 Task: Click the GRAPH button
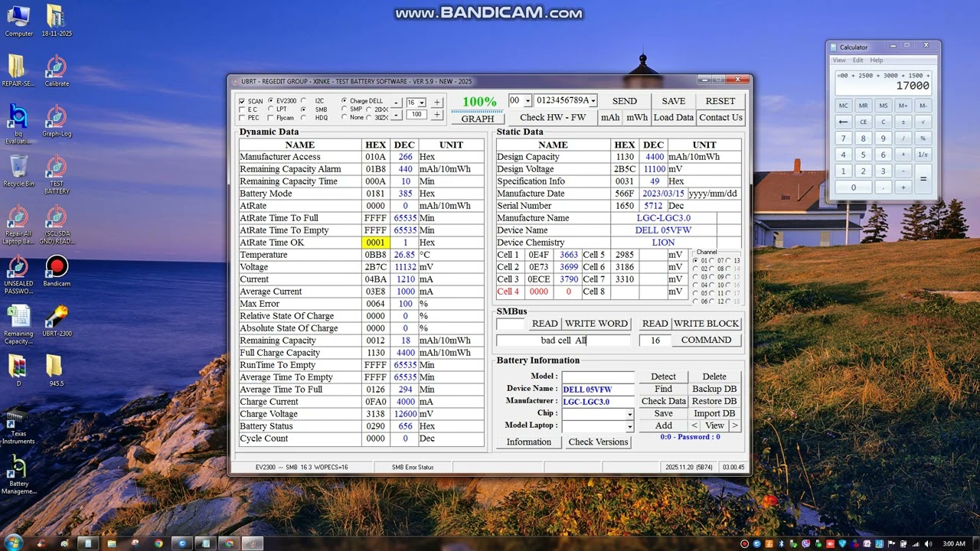pos(478,119)
